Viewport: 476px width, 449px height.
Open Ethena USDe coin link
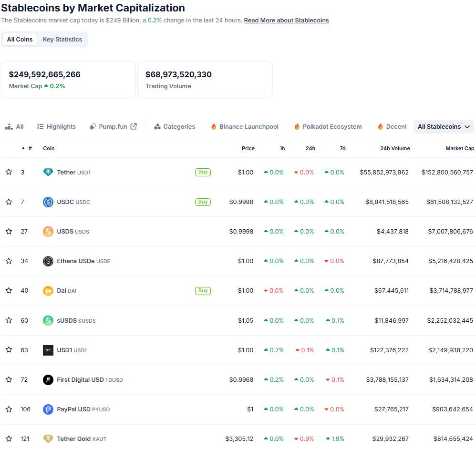pos(83,261)
